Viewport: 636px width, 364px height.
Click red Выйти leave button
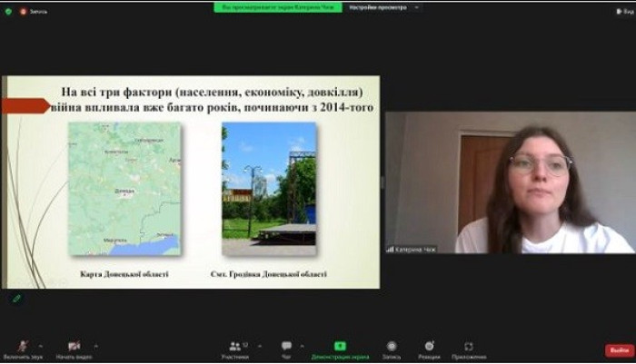[618, 350]
